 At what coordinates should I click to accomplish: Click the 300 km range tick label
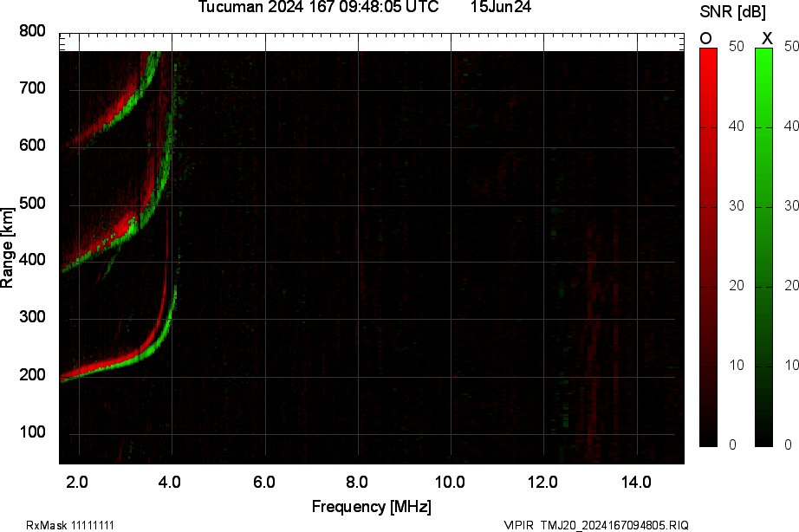coord(32,319)
